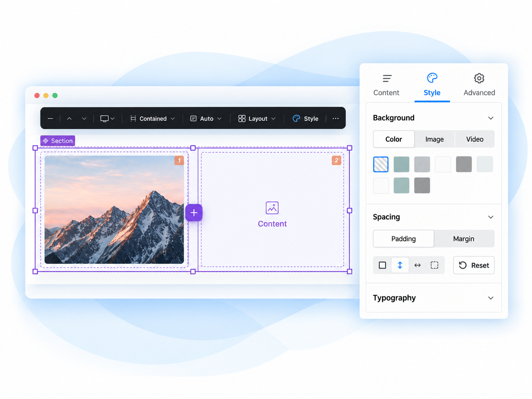Screen dimensions: 532x399
Task: Pick the dark gray color swatch in top row
Action: pos(464,164)
